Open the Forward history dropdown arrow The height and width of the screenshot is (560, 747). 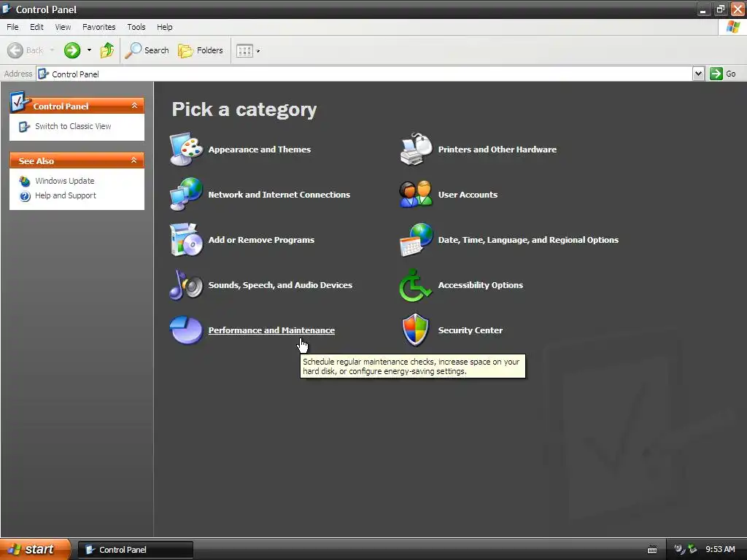click(89, 50)
